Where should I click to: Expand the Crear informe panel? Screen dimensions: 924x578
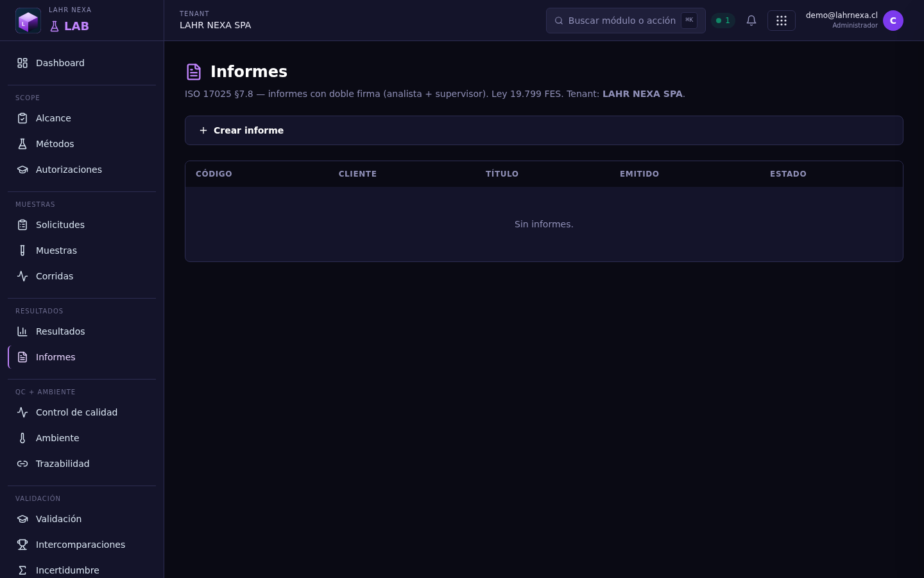tap(544, 130)
